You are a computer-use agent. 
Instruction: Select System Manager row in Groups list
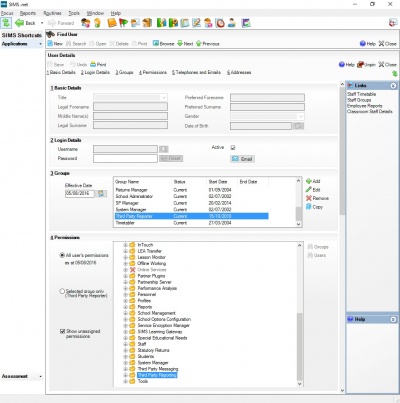pos(191,210)
